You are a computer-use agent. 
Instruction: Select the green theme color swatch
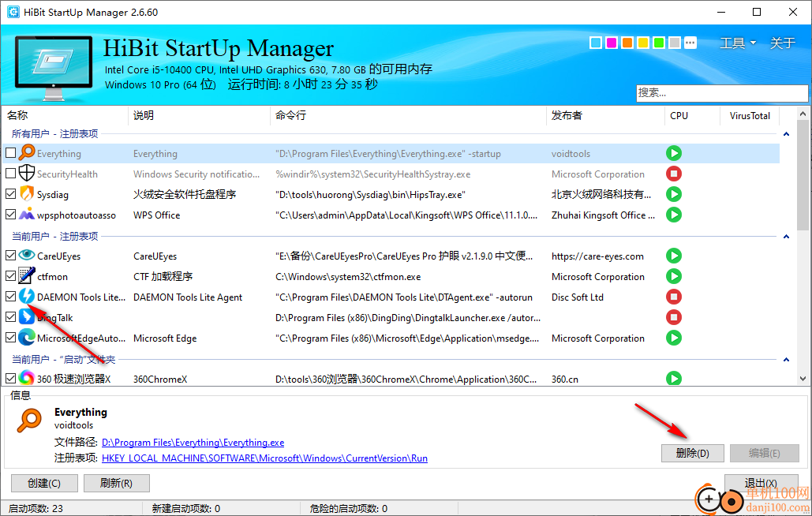click(659, 43)
